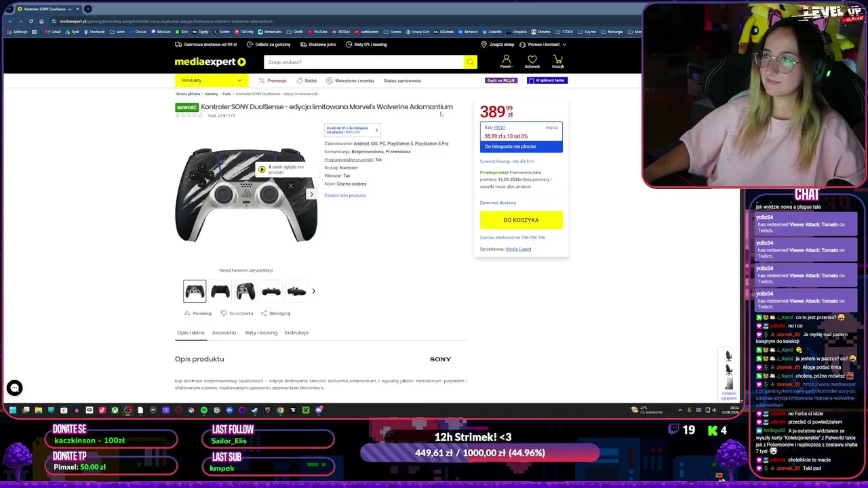Open the Promocje menu item
The image size is (868, 488).
(x=273, y=81)
